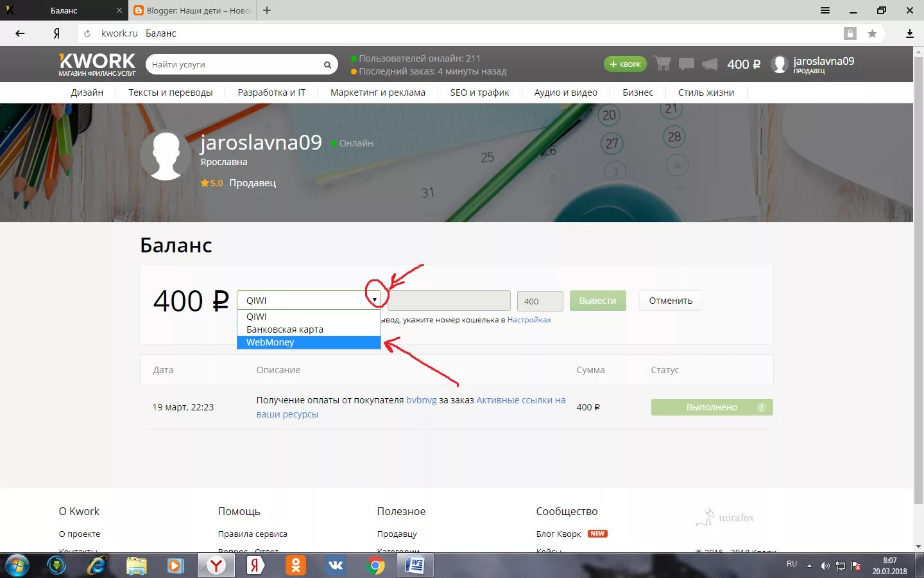Viewport: 924px width, 578px height.
Task: Open the Бизнес category
Action: pyautogui.click(x=638, y=92)
